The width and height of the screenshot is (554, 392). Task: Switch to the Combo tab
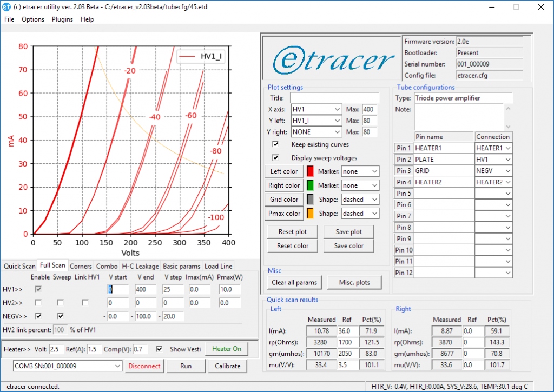[107, 266]
